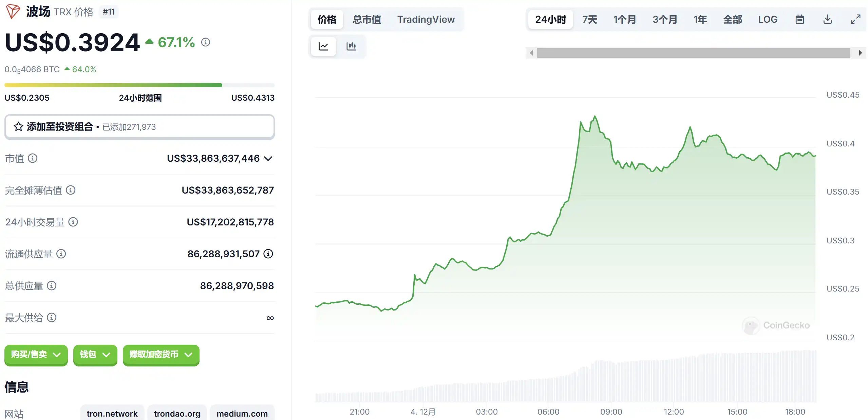Open the 购买/售卖 dropdown
The width and height of the screenshot is (868, 420).
coord(36,355)
